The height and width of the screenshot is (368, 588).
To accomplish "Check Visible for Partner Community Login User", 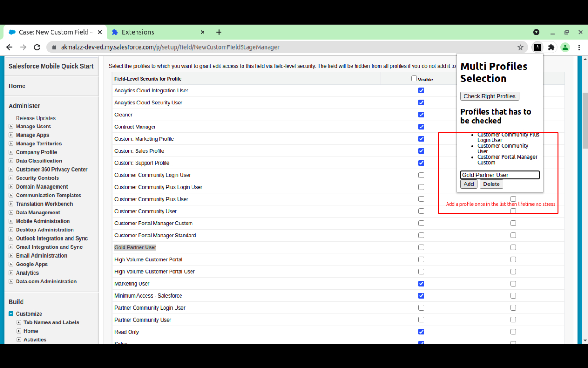I will tap(421, 308).
